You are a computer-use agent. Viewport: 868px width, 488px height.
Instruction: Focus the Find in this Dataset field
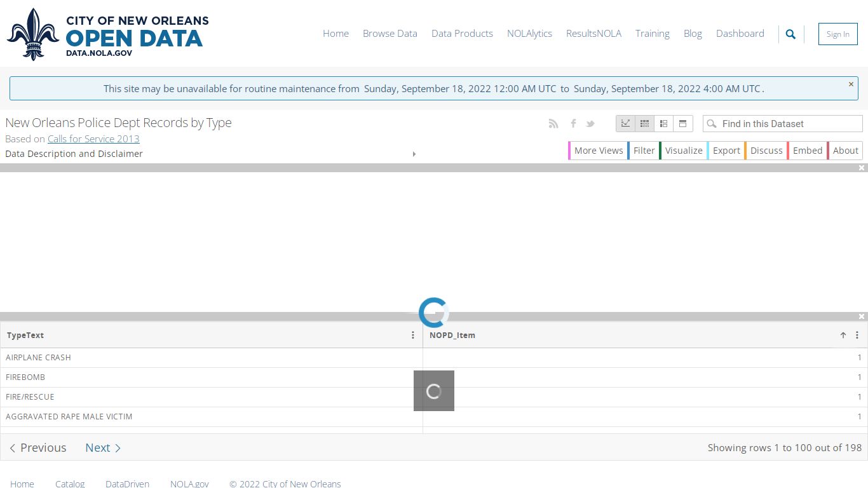pyautogui.click(x=783, y=124)
